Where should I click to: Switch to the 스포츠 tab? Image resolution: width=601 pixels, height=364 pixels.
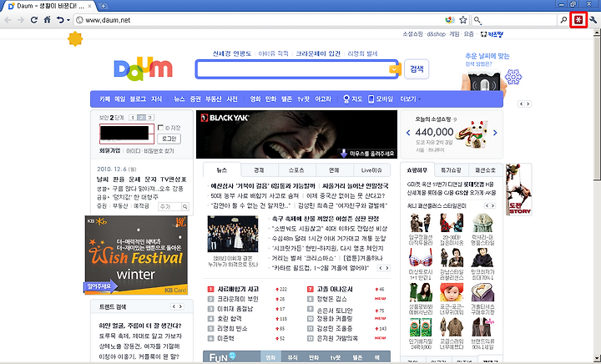coord(296,170)
